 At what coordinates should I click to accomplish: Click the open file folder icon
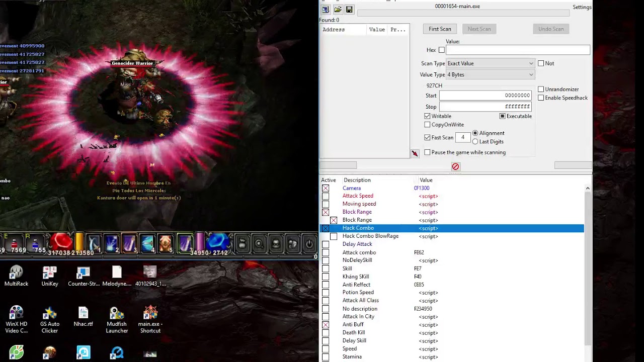tap(338, 10)
